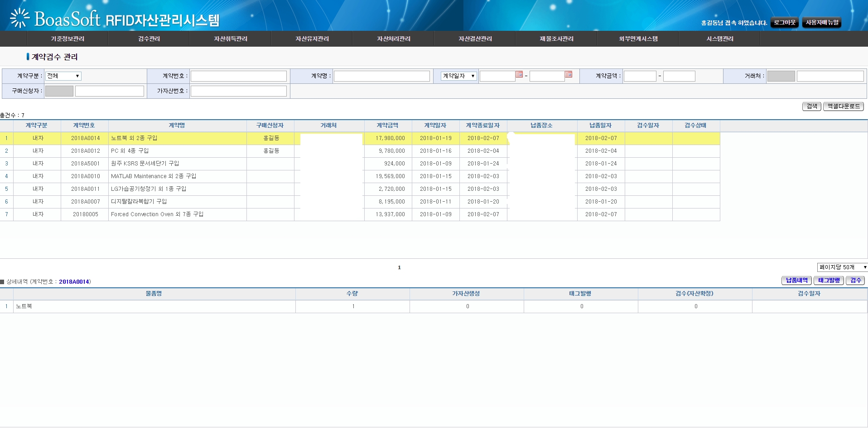This screenshot has width=868, height=436.
Task: Open the 계약일자 date-type dropdown
Action: (459, 76)
